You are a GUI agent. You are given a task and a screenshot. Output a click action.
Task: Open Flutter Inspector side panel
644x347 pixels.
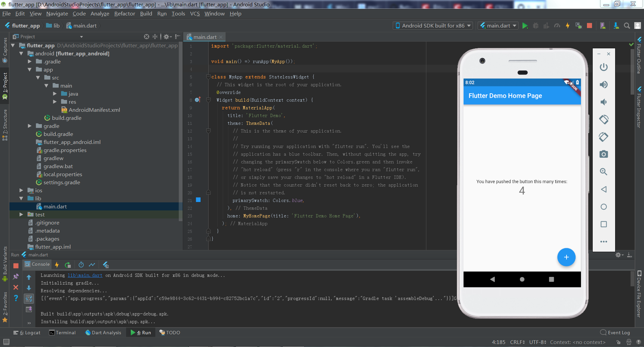point(639,107)
